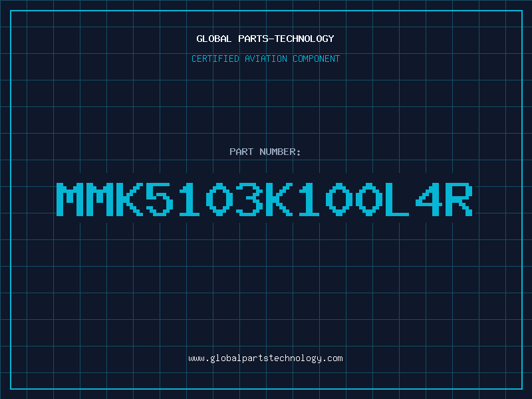Click the first letter M of the part number
This screenshot has width=532, height=399.
[70, 199]
